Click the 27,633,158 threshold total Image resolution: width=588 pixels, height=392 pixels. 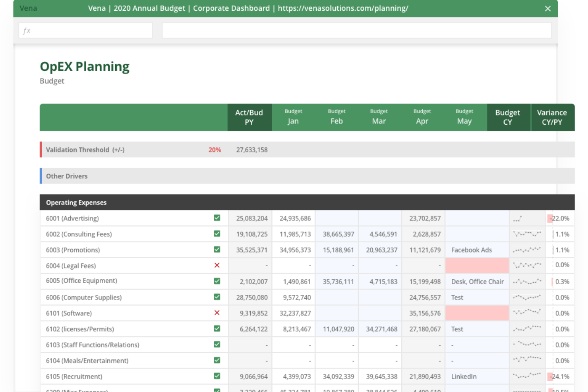[252, 150]
